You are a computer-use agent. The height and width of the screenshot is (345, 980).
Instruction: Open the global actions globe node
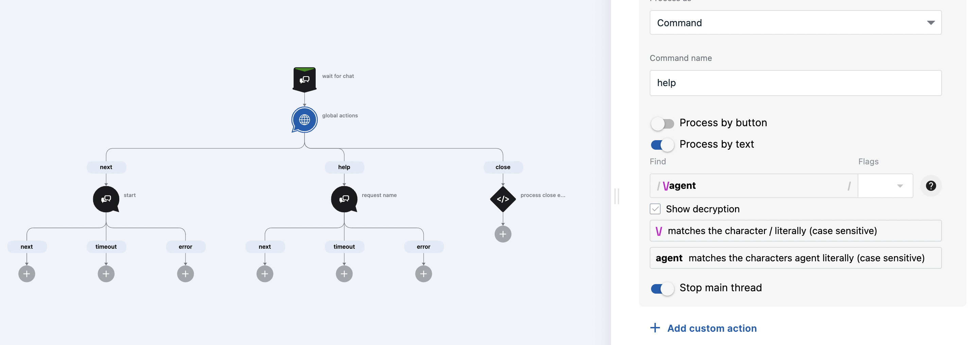click(304, 119)
